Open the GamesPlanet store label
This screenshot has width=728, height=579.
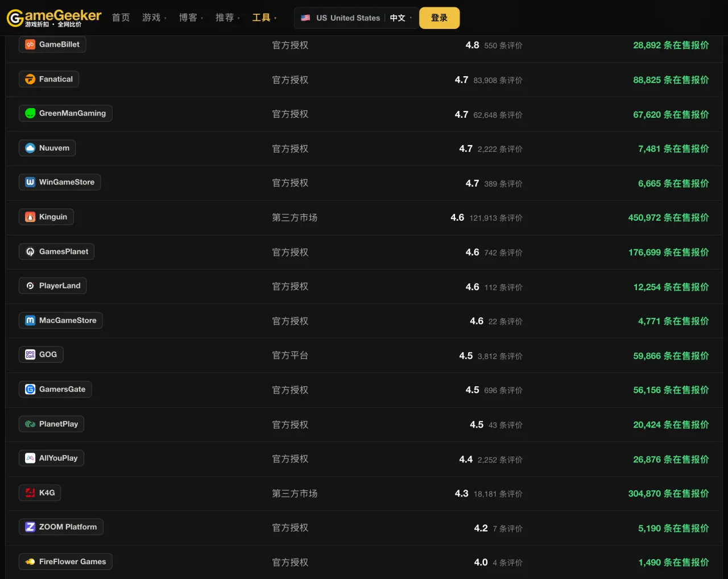(57, 251)
